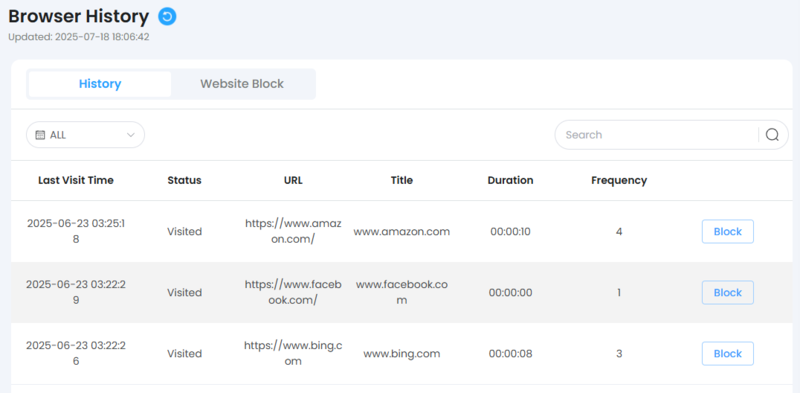Click duration 00:00:00 in facebook row
The height and width of the screenshot is (393, 800).
tap(510, 292)
